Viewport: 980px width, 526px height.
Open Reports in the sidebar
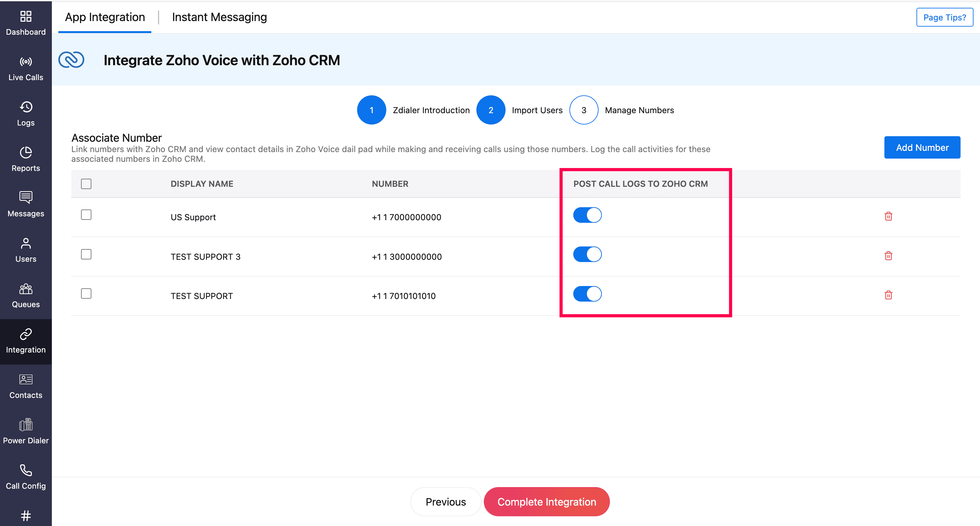26,159
